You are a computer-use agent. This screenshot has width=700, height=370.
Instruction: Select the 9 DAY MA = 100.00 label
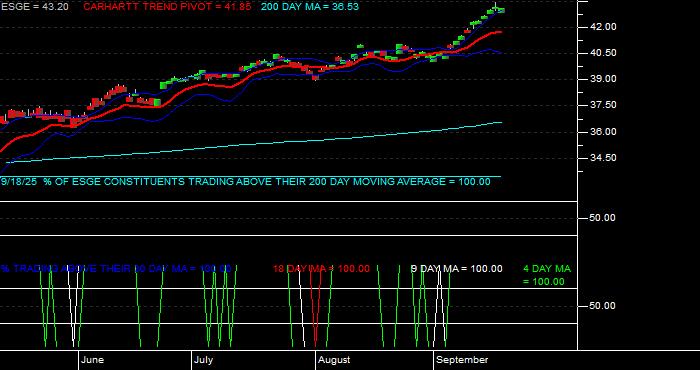[x=456, y=269]
